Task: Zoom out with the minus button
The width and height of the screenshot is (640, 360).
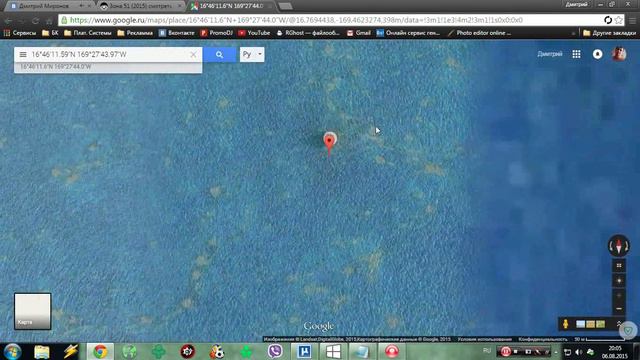Action: pos(619,309)
